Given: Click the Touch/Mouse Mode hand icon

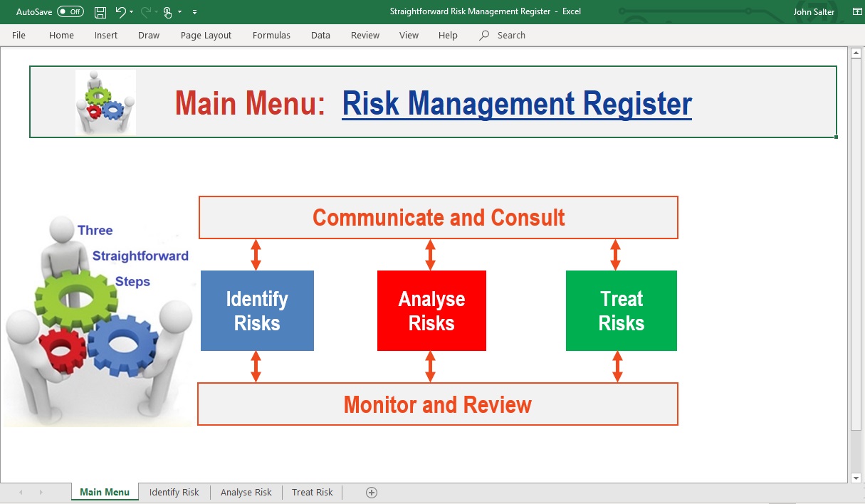Looking at the screenshot, I should point(168,12).
